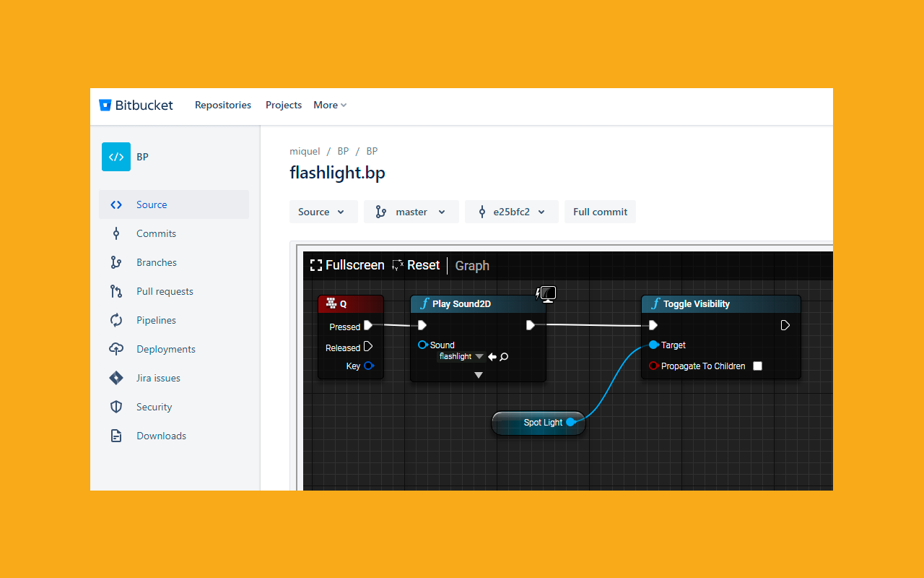This screenshot has height=578, width=924.
Task: Click the browse magnifier beside flashlight
Action: 504,356
